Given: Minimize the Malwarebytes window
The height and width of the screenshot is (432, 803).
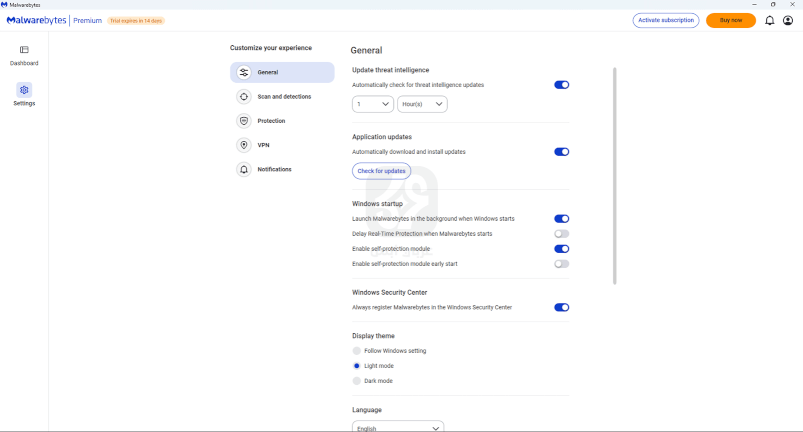Looking at the screenshot, I should click(x=754, y=5).
